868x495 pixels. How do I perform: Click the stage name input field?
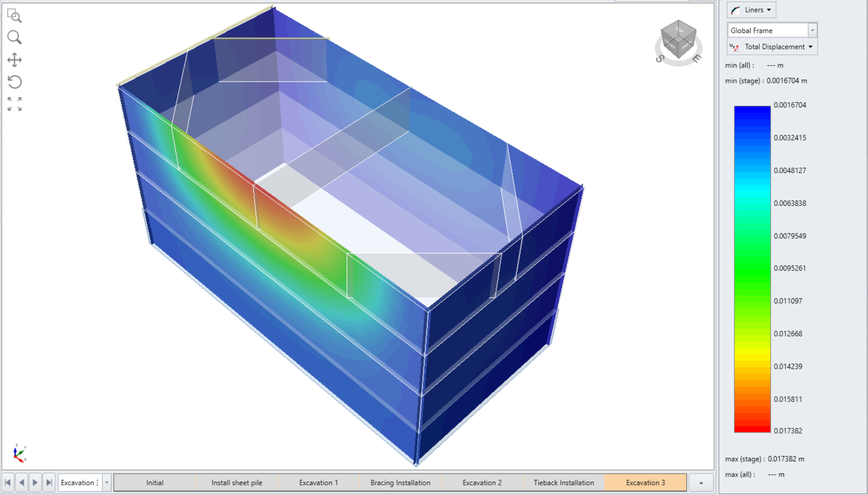click(80, 482)
